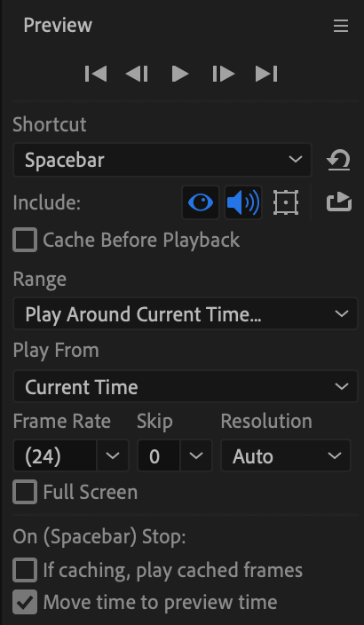This screenshot has height=625, width=364.
Task: Step back one frame
Action: 137,75
